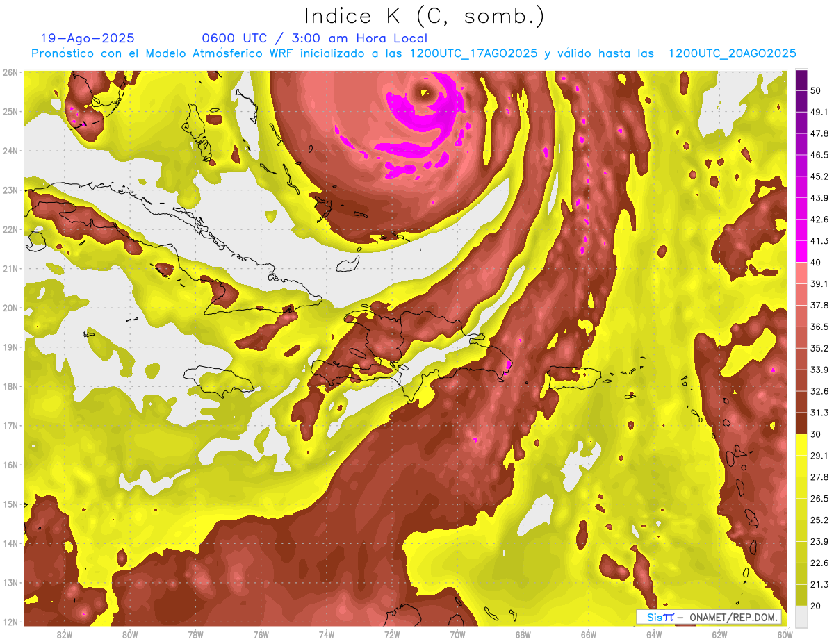Click the colorbar value '26.5'
This screenshot has width=834, height=644.
click(819, 498)
